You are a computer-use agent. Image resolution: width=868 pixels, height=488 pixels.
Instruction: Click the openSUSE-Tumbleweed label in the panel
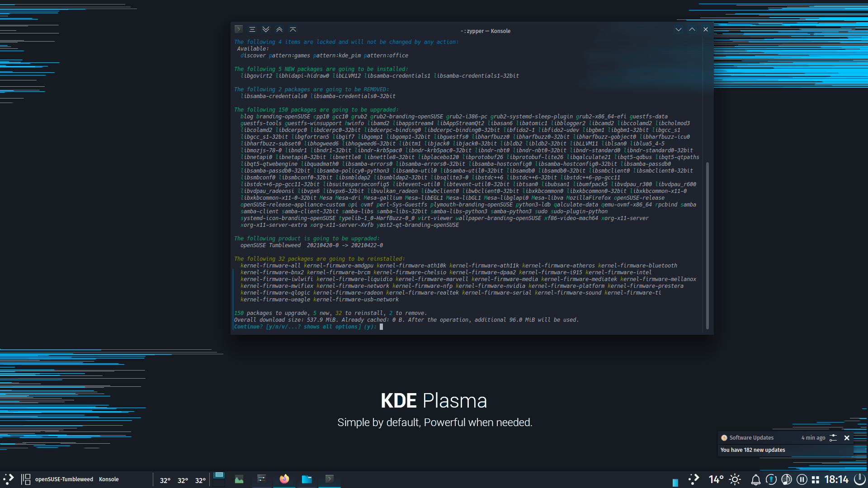[x=64, y=479]
